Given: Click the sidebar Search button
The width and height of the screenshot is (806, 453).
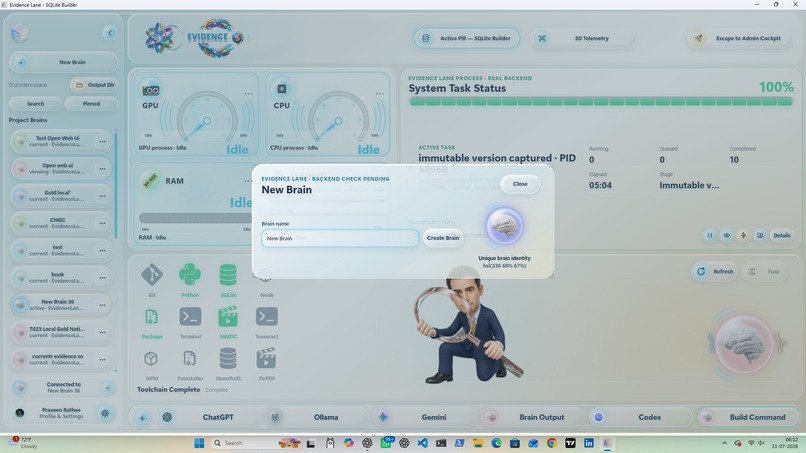Looking at the screenshot, I should (35, 103).
